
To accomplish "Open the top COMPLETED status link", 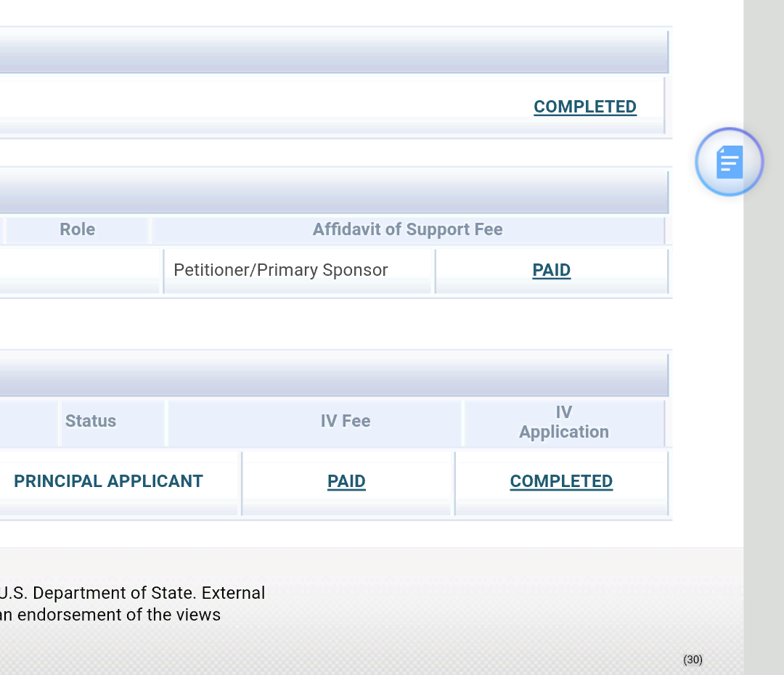I will tap(585, 107).
